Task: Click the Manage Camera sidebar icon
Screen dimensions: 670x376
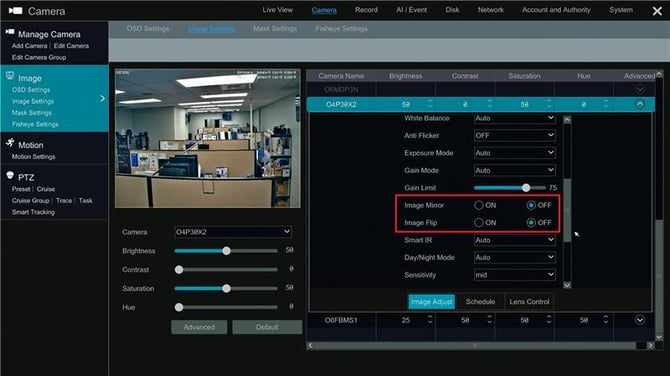Action: click(10, 32)
